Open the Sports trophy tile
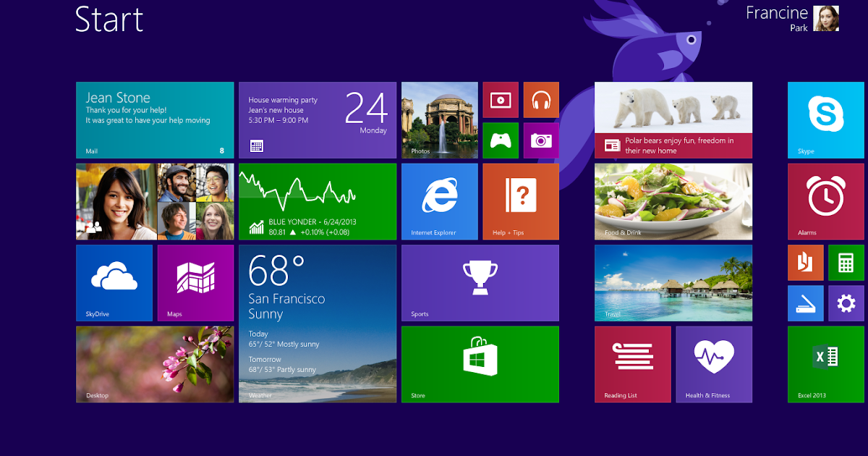Image resolution: width=868 pixels, height=456 pixels. tap(480, 283)
